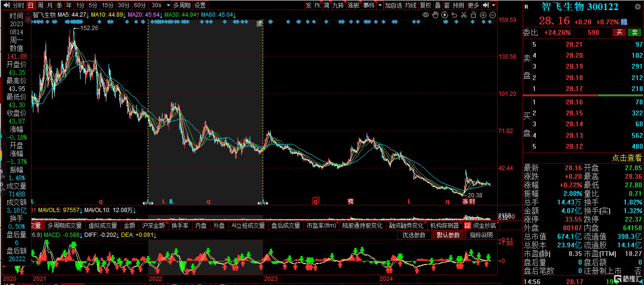Screen dimensions: 644x285
Task: Click the left collapse arrow in period toolbar
Action: click(x=6, y=5)
